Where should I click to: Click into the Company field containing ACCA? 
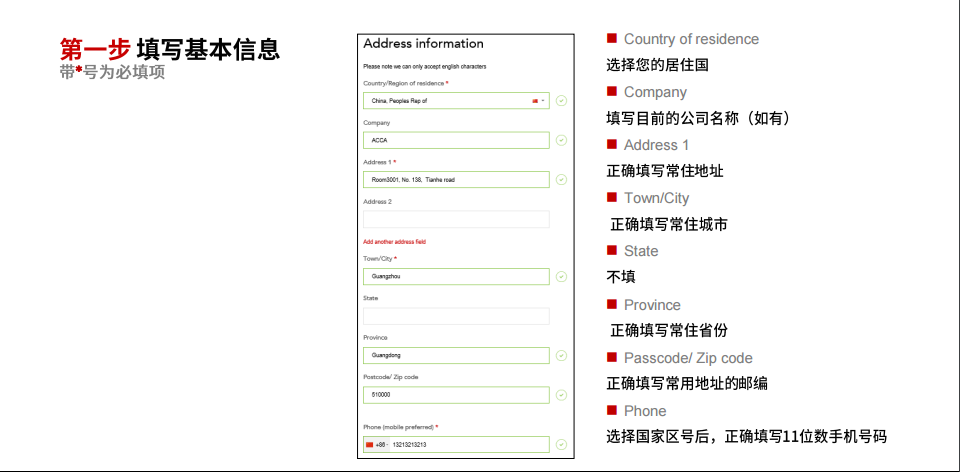(456, 140)
